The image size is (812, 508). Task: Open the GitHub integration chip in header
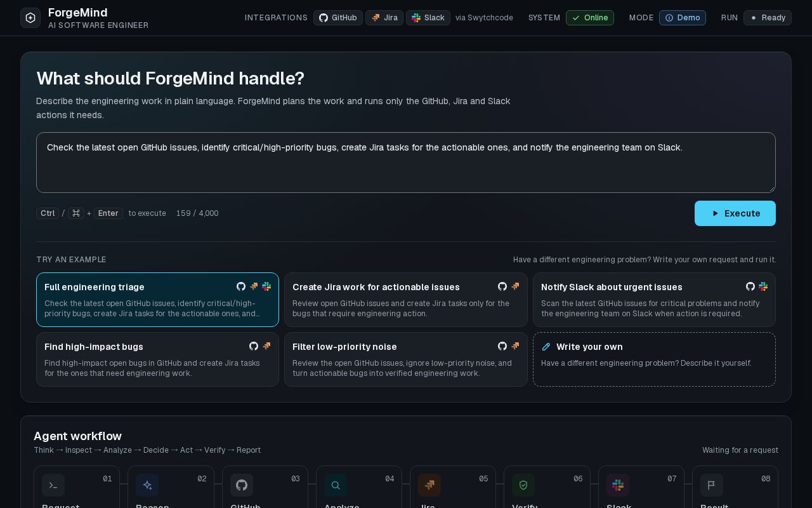pos(338,18)
